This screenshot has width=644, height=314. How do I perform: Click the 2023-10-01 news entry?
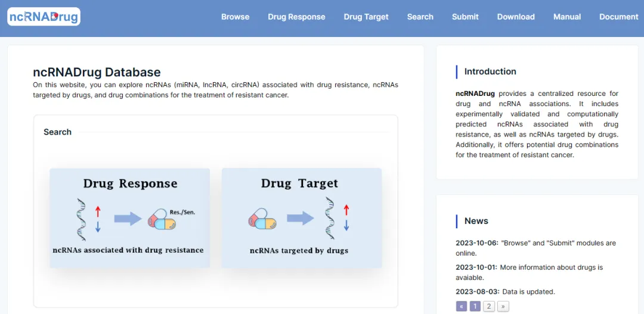pyautogui.click(x=529, y=272)
